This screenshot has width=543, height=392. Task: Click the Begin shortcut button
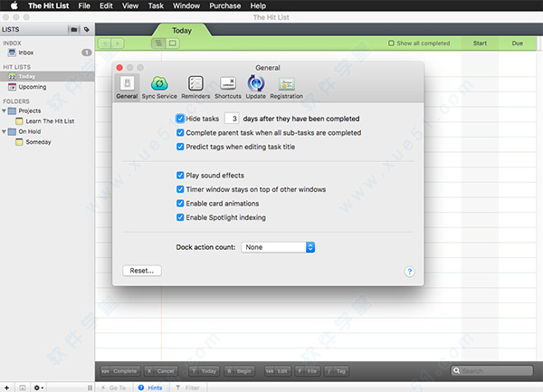pos(239,371)
